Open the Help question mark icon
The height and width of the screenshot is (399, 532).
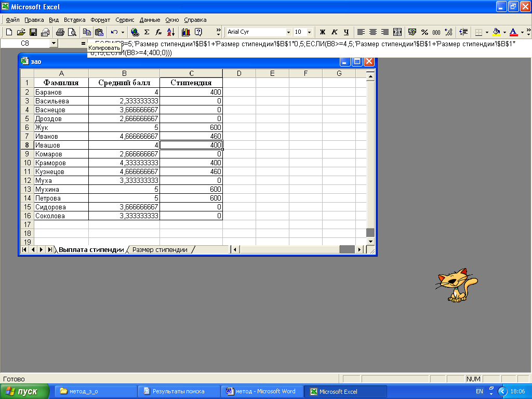click(x=198, y=32)
